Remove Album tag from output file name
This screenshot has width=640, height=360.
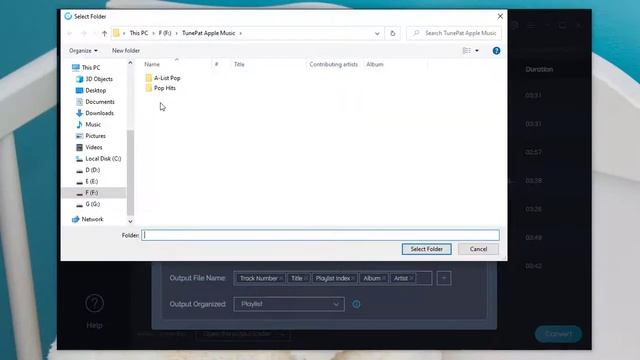[x=384, y=279]
